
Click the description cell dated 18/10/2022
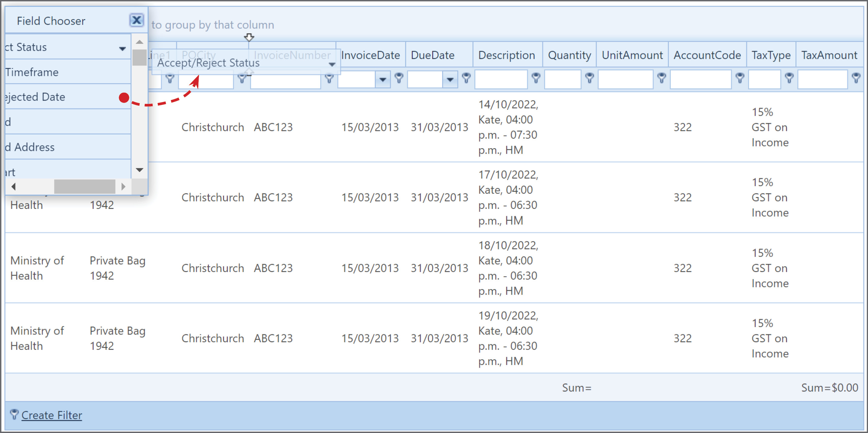[508, 268]
